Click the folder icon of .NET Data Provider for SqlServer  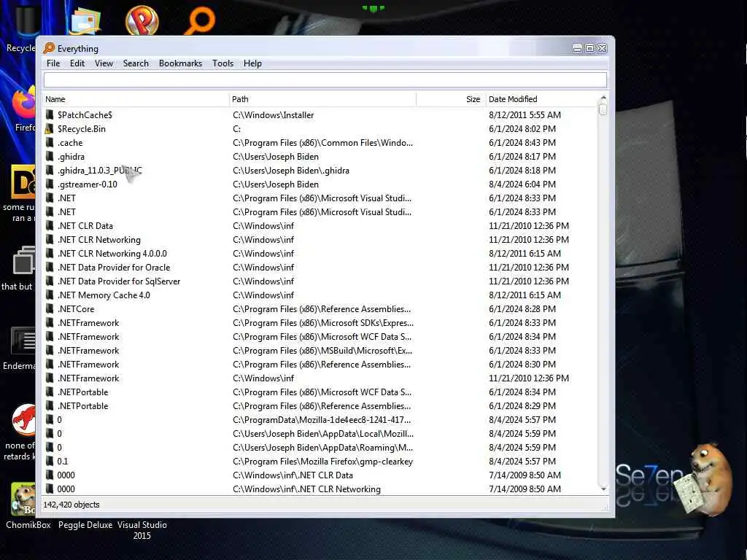[x=50, y=281]
